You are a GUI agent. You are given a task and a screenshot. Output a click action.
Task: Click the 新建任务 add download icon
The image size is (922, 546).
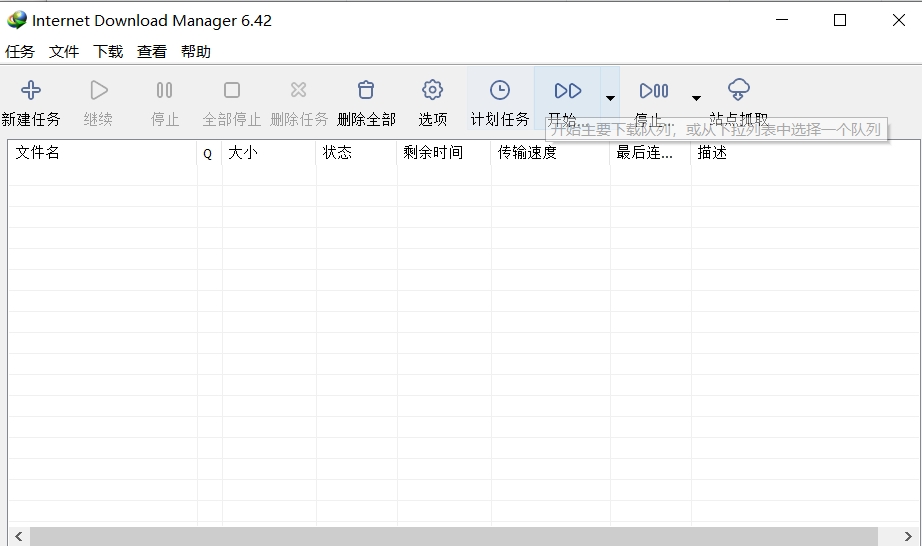(x=31, y=90)
